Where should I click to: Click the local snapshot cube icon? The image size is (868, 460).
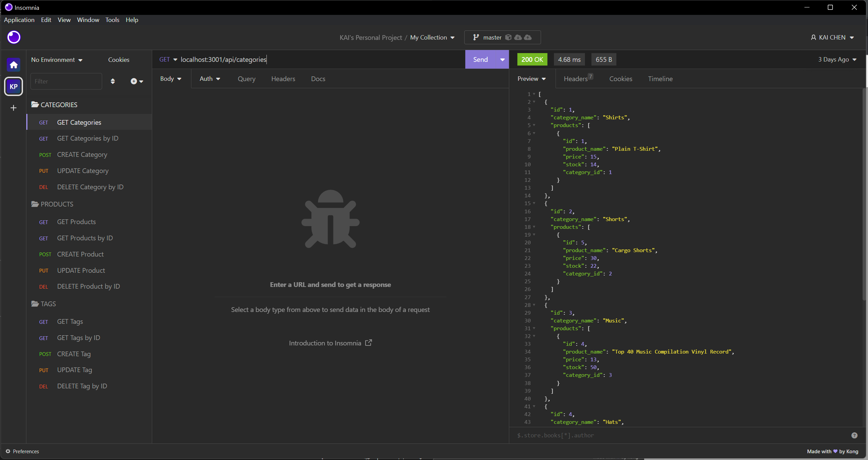pyautogui.click(x=508, y=37)
